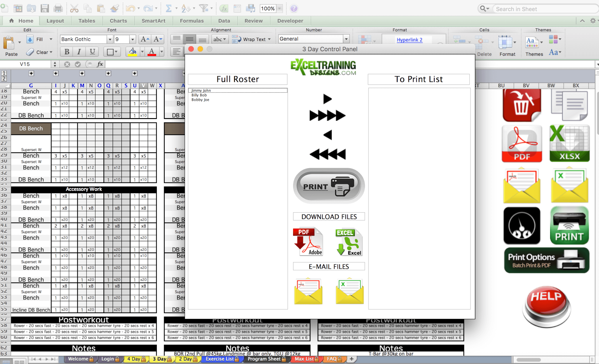Screen dimensions: 599x364
Task: Select Billy Bob in Full Roster
Action: (199, 95)
